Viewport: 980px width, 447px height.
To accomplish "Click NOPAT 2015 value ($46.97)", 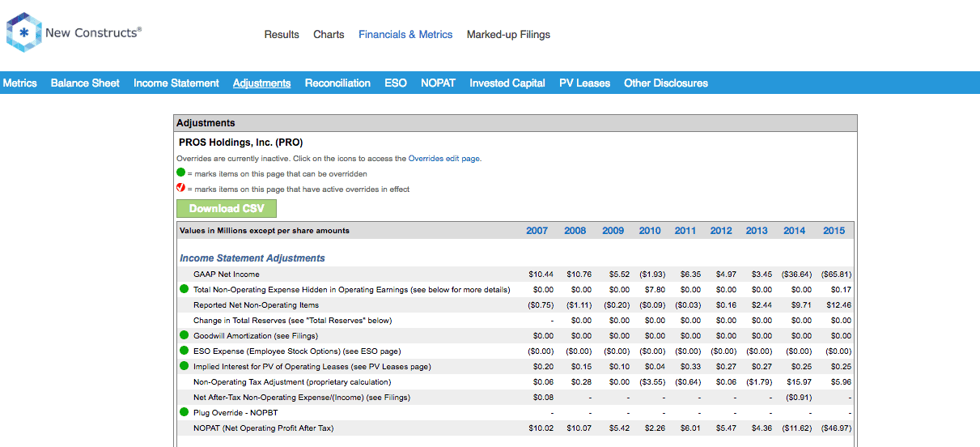I will point(836,428).
